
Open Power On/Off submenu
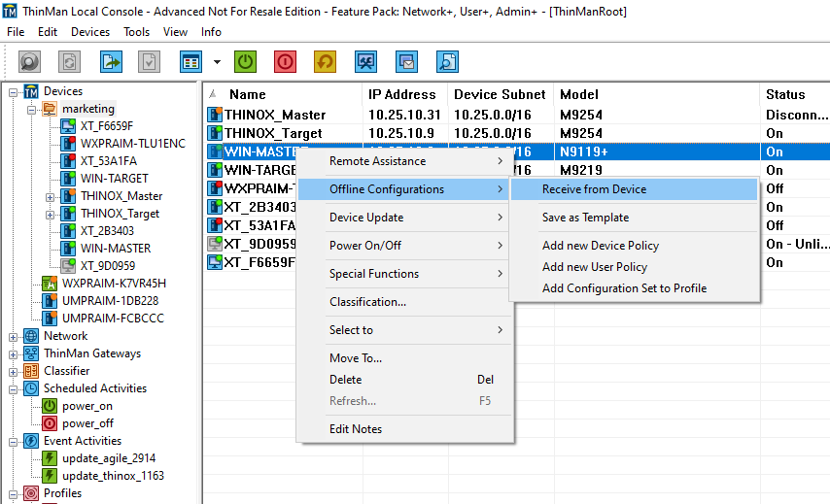pyautogui.click(x=405, y=246)
